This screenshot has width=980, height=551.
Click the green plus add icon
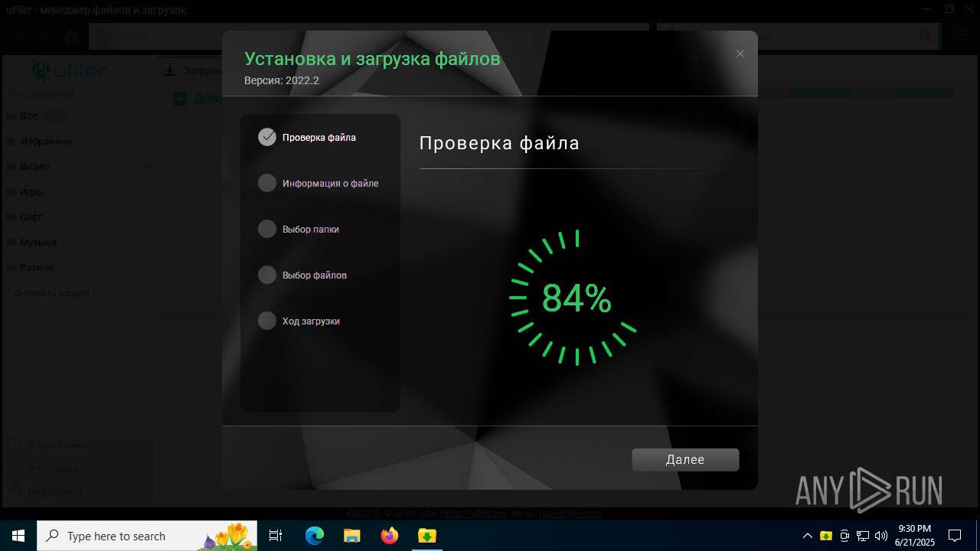180,98
